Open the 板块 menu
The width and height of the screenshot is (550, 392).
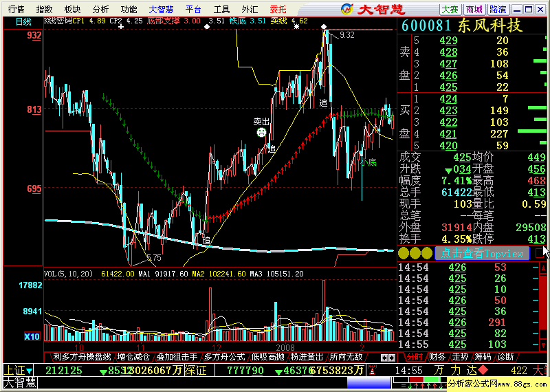[x=73, y=9]
